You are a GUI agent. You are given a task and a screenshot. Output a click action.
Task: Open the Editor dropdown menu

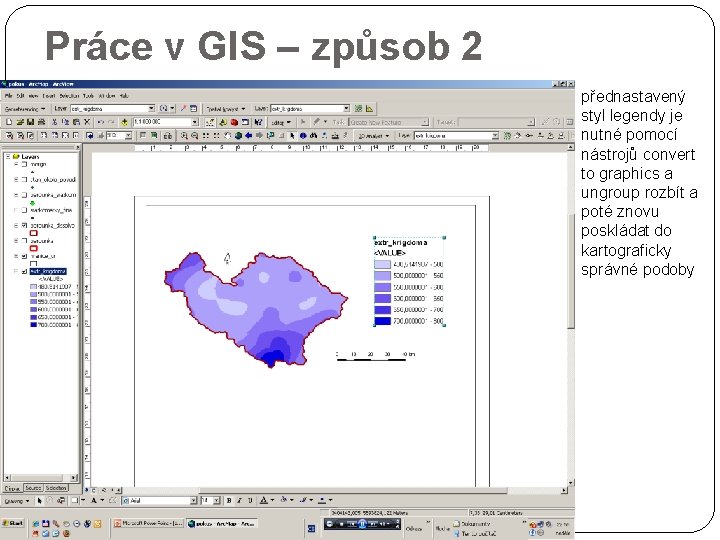[281, 122]
